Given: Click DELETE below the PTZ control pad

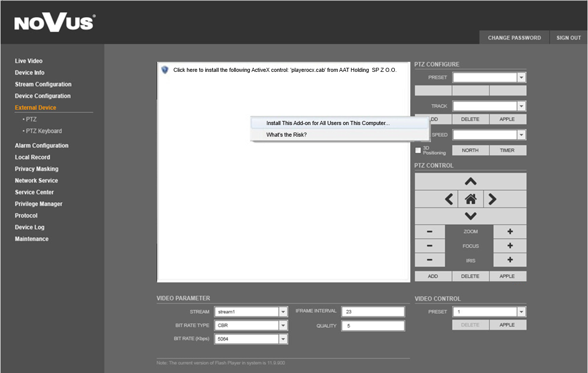Looking at the screenshot, I should [x=470, y=276].
